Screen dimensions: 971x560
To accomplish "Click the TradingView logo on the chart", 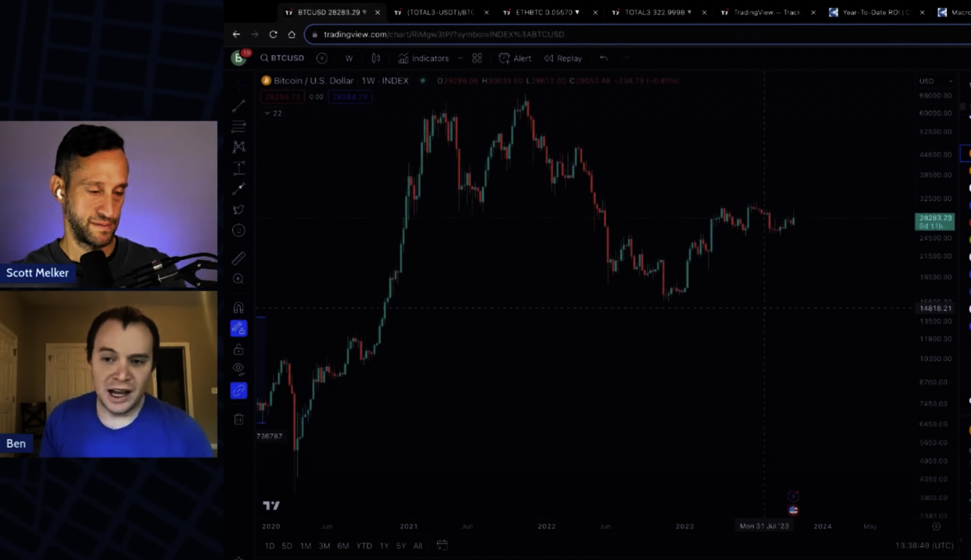I will click(271, 506).
